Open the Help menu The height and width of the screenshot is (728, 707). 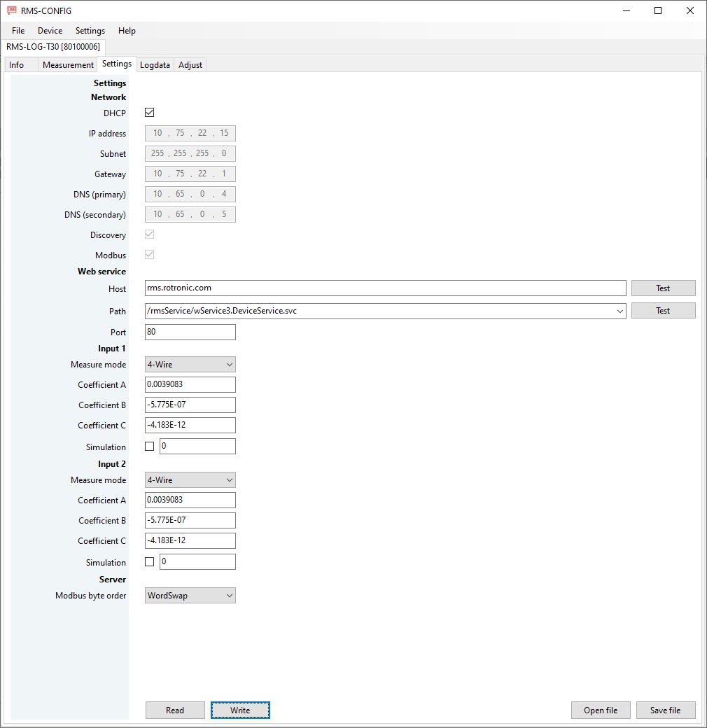[x=127, y=31]
